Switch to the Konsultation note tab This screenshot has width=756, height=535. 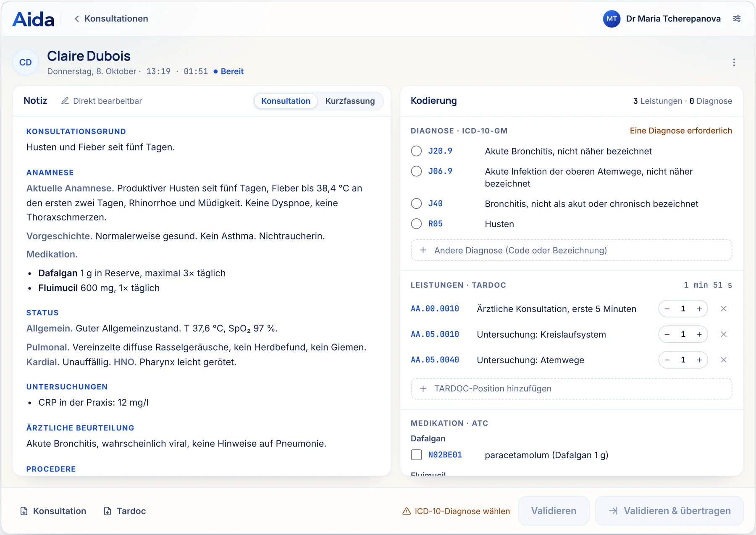pos(286,101)
